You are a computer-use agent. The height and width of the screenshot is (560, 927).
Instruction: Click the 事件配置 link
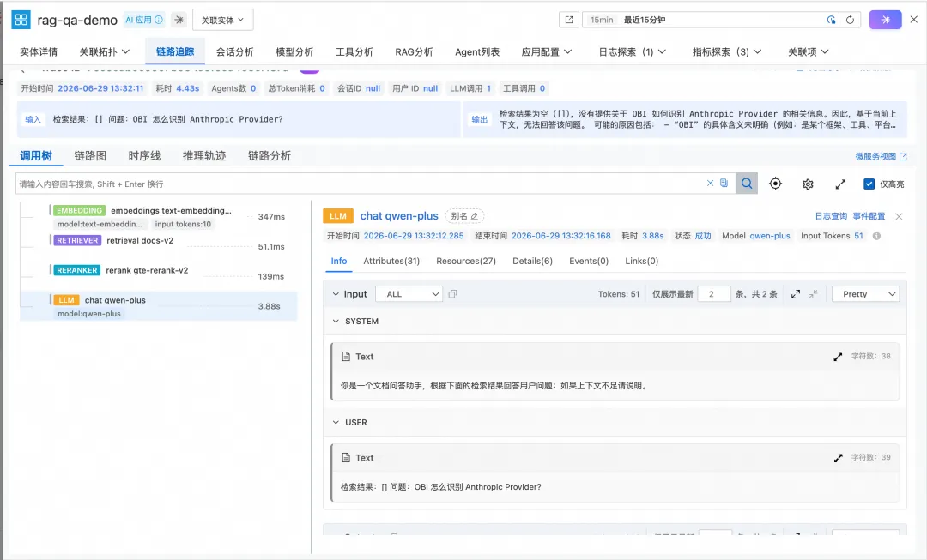point(869,216)
